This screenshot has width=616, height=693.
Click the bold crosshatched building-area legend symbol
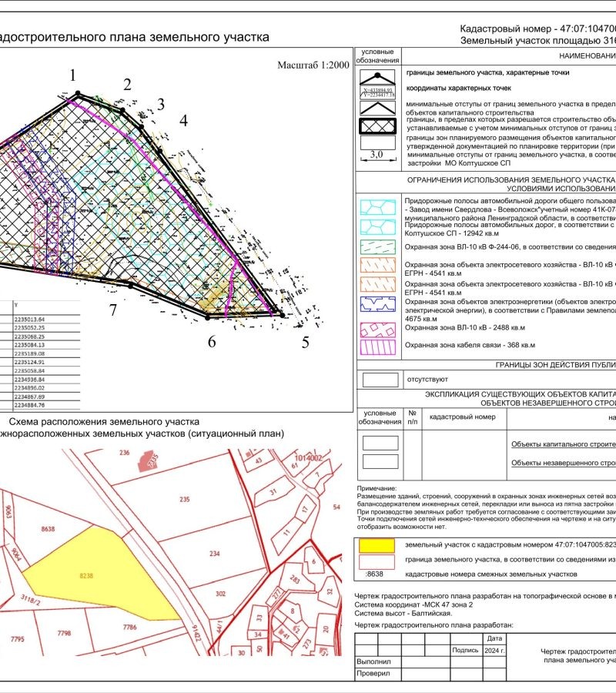377,126
